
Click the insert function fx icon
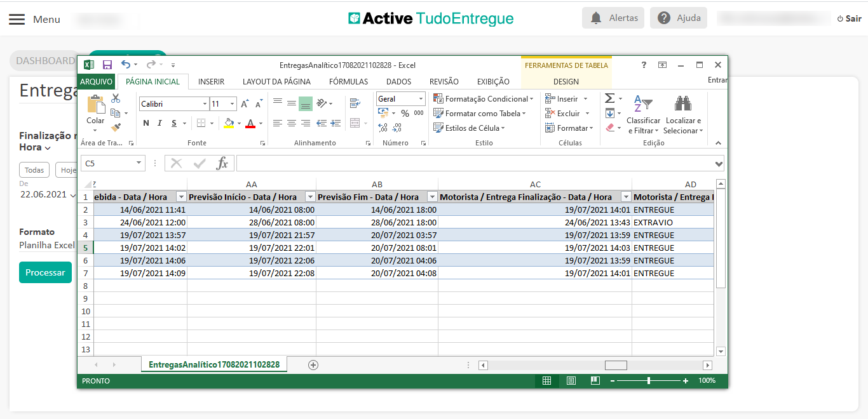[222, 164]
